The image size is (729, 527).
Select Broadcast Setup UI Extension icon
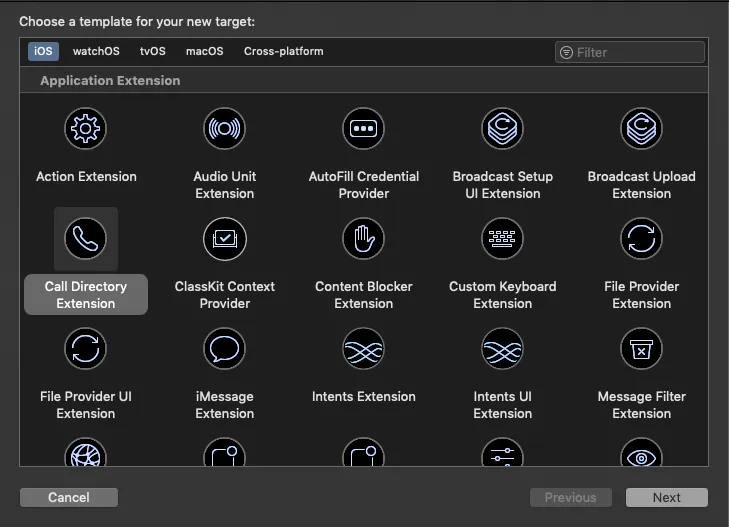click(x=502, y=129)
